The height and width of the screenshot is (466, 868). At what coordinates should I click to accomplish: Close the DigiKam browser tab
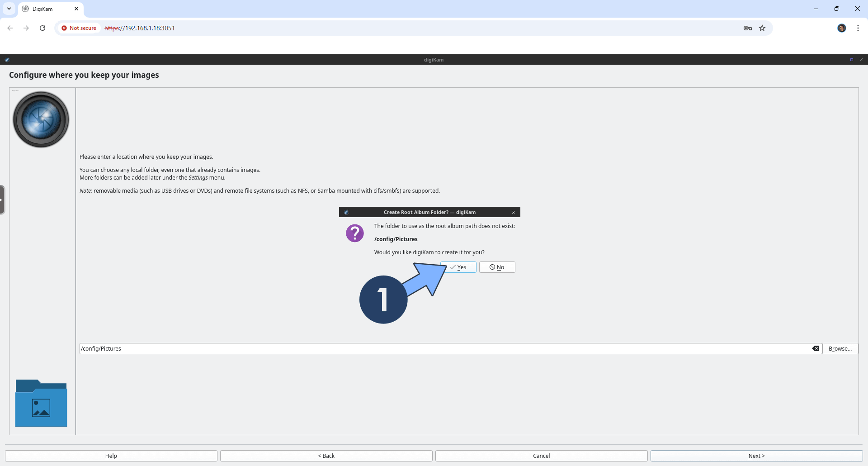click(76, 9)
